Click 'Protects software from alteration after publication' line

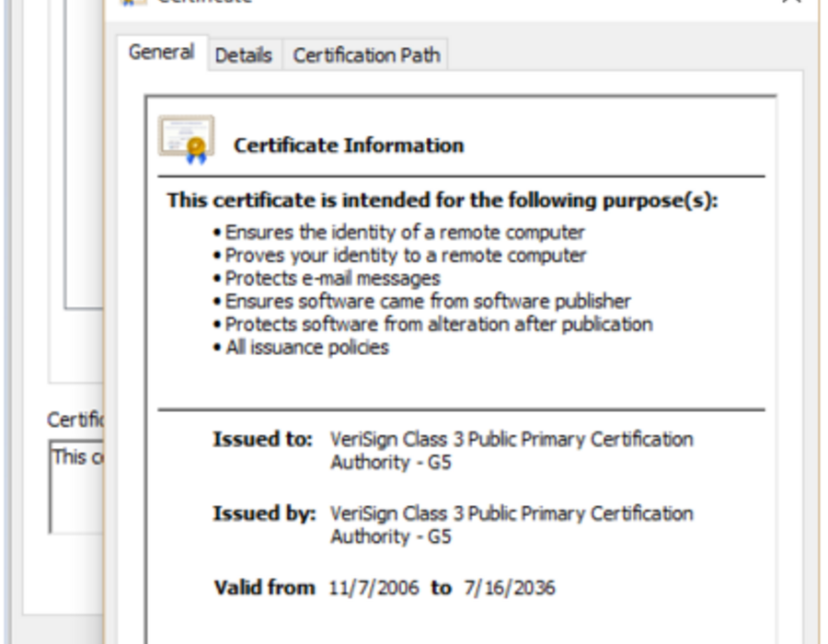tap(440, 324)
